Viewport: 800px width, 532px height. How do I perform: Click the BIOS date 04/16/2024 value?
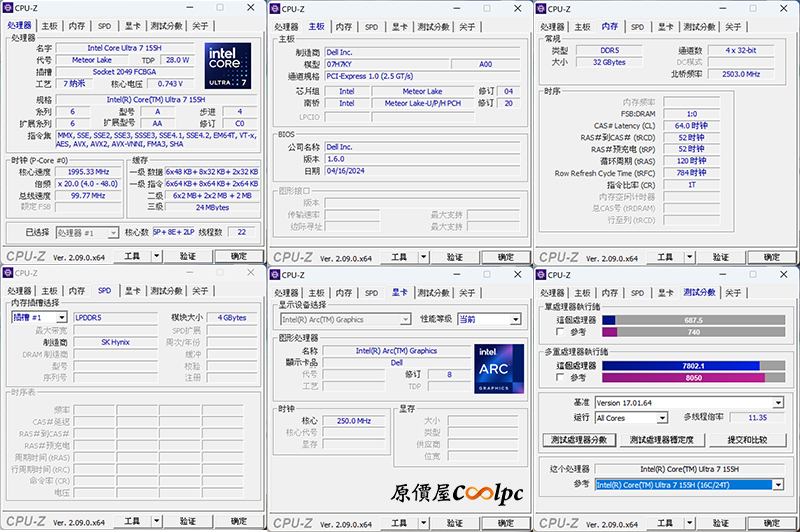(422, 171)
